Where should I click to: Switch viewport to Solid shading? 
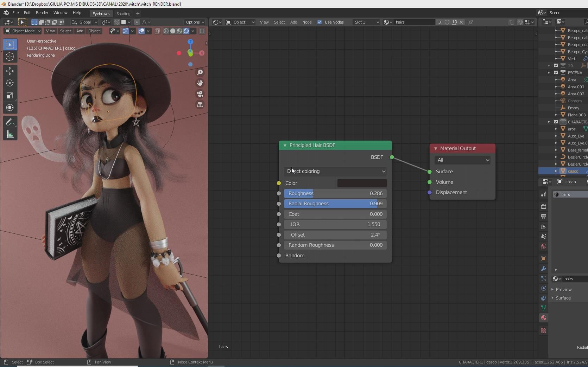click(x=172, y=31)
